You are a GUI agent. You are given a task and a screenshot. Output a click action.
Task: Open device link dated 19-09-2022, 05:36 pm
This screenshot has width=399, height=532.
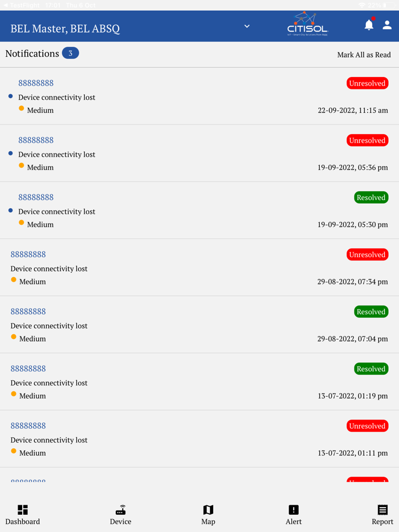coord(36,140)
